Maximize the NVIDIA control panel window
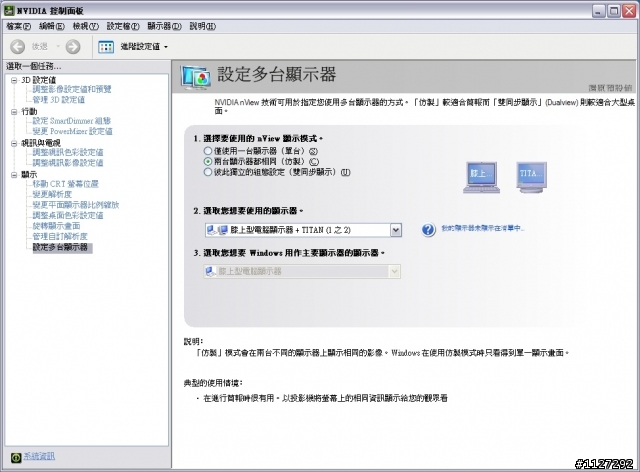This screenshot has width=640, height=472. pos(613,11)
